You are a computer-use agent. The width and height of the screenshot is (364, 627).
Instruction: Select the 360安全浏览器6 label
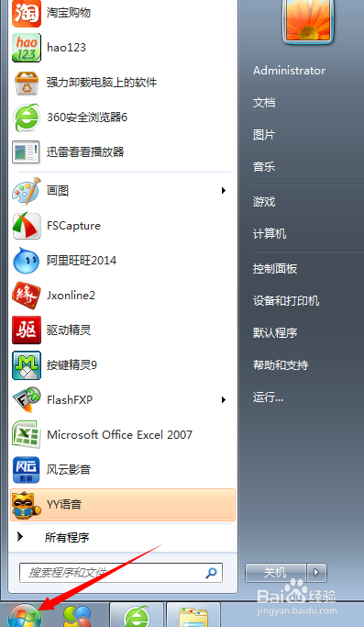87,118
